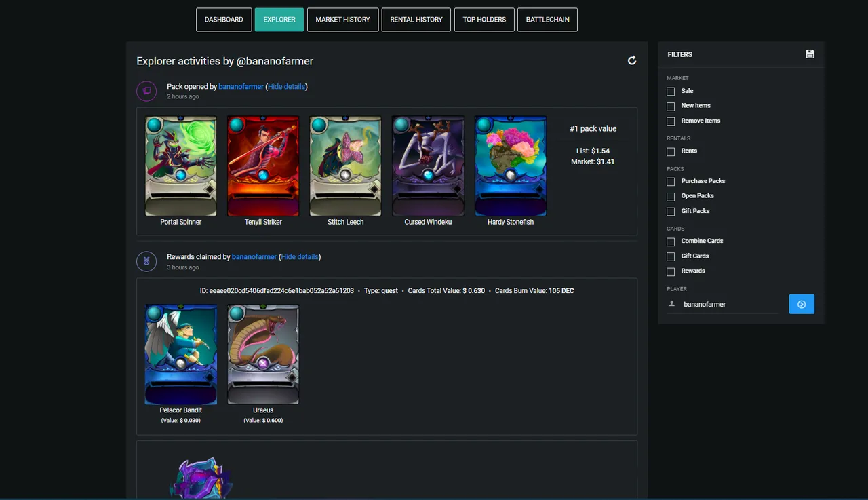This screenshot has width=868, height=500.
Task: Open the Stitch Leech card
Action: 346,166
